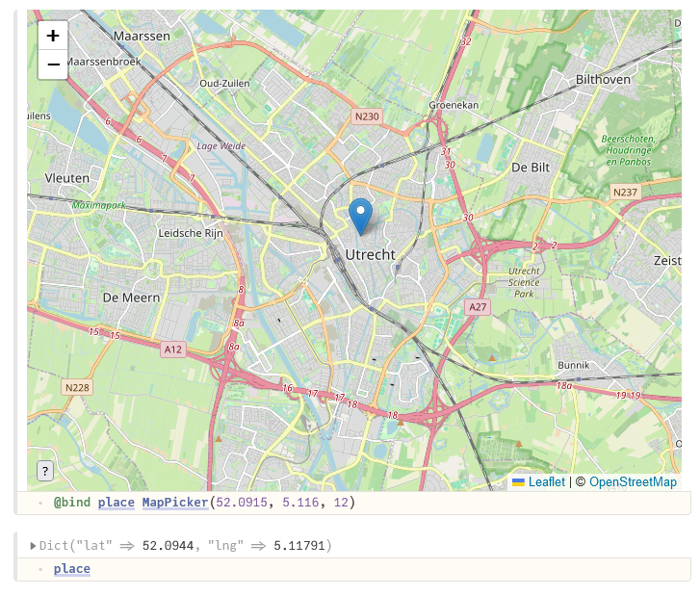Click the place code cell text
Viewport: 700px width, 596px height.
[x=72, y=569]
